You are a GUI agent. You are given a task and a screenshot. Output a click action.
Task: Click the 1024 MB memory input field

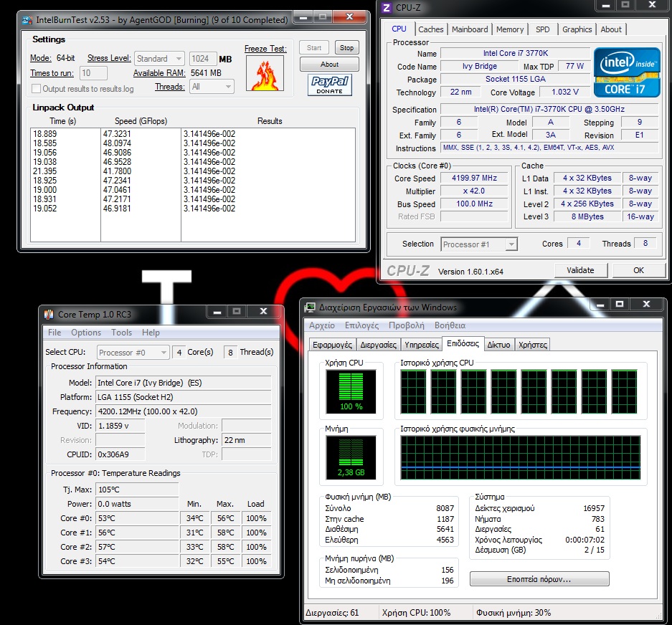203,59
